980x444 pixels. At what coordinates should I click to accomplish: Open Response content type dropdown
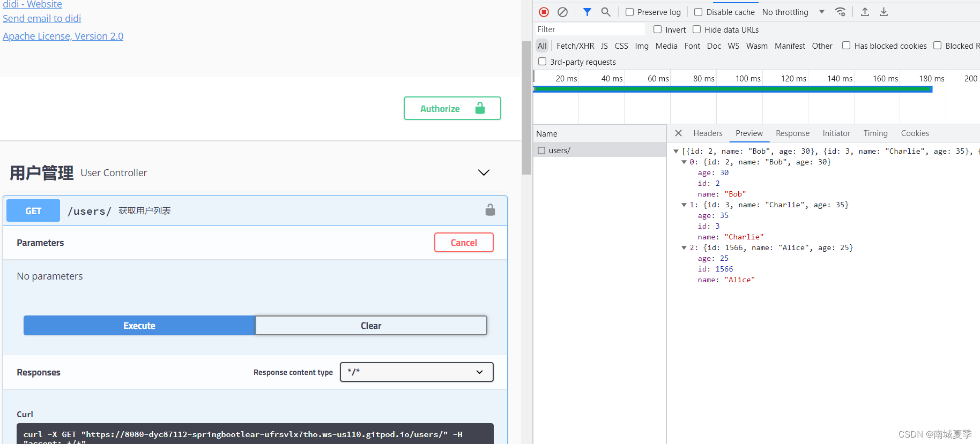(417, 372)
